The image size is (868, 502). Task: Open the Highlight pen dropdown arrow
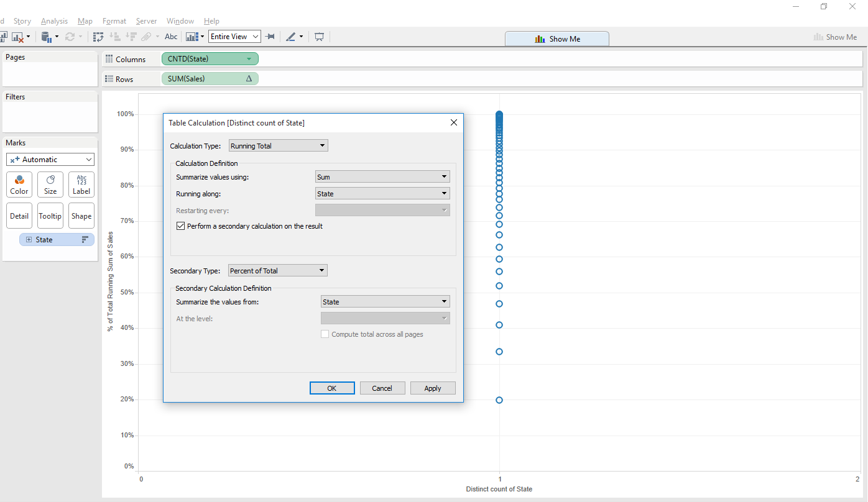coord(301,37)
